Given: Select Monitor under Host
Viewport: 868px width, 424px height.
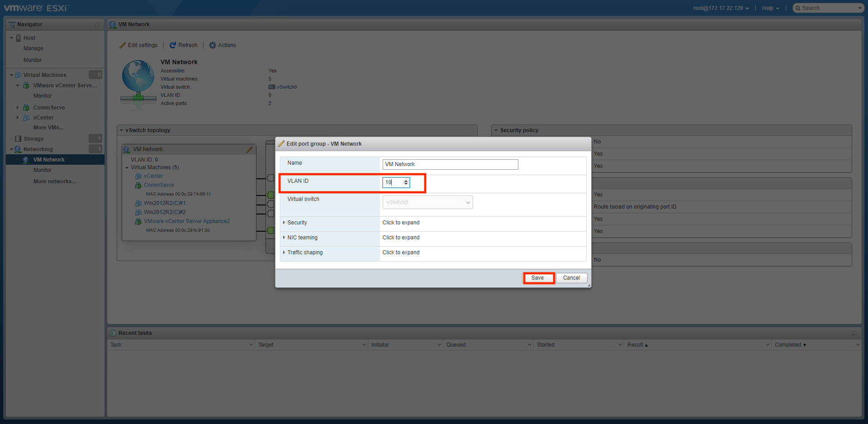Looking at the screenshot, I should [x=33, y=60].
